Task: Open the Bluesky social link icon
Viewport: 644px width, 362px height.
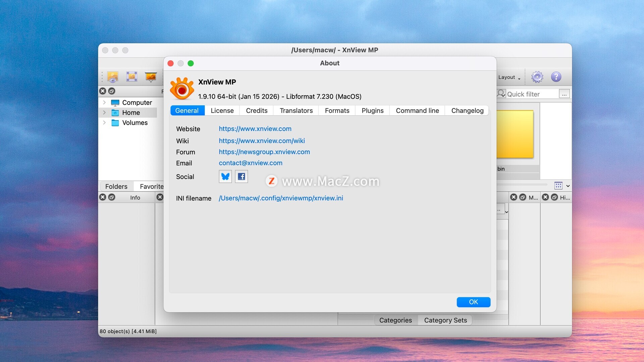Action: pos(225,177)
